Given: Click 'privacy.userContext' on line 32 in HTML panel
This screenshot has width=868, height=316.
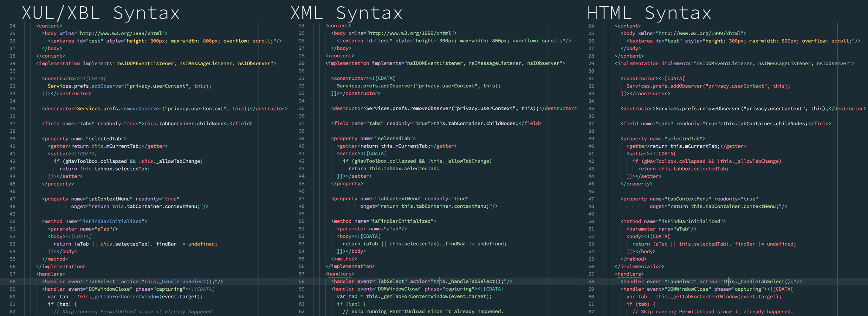Looking at the screenshot, I should [736, 86].
